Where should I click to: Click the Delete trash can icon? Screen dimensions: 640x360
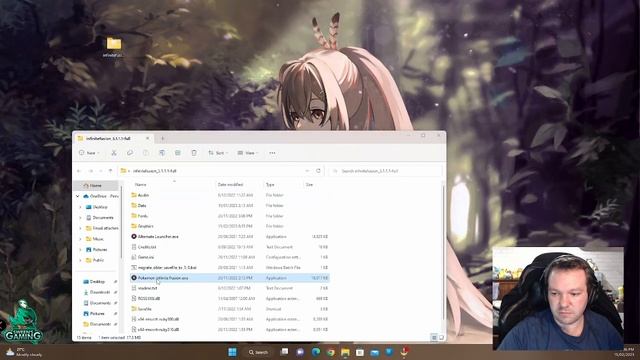point(194,153)
